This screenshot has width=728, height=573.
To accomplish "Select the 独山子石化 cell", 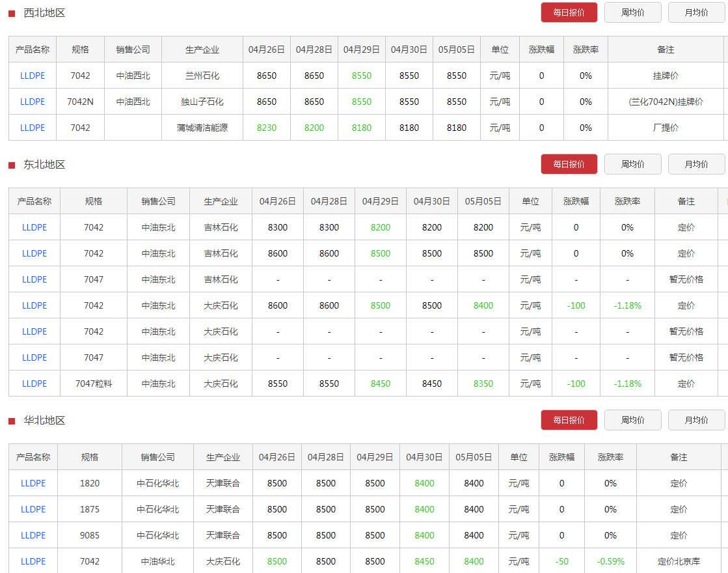I will 202,102.
